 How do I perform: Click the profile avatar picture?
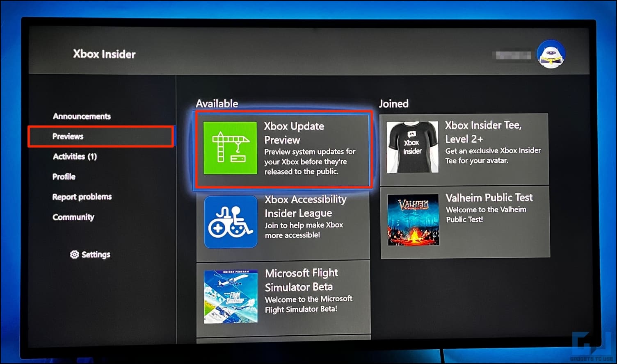551,54
